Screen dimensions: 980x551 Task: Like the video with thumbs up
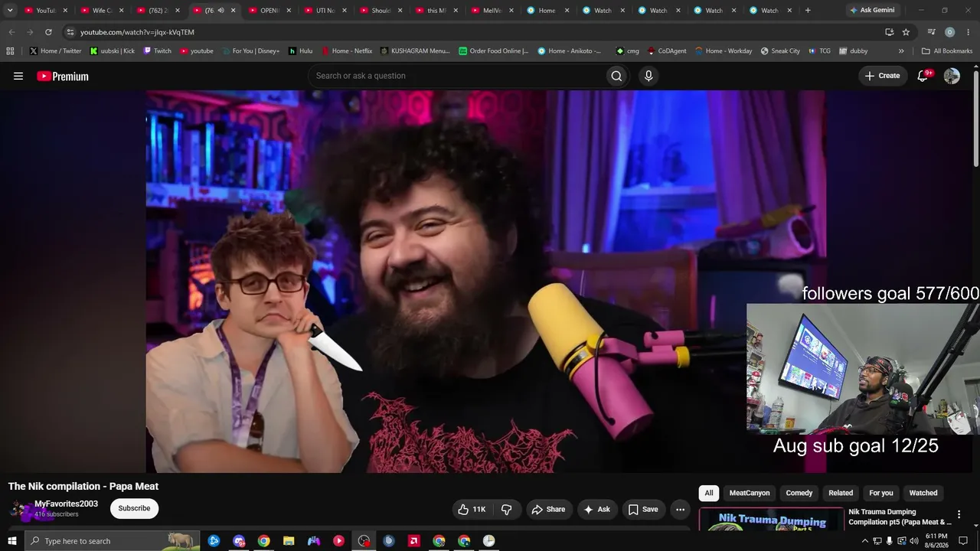pos(472,509)
